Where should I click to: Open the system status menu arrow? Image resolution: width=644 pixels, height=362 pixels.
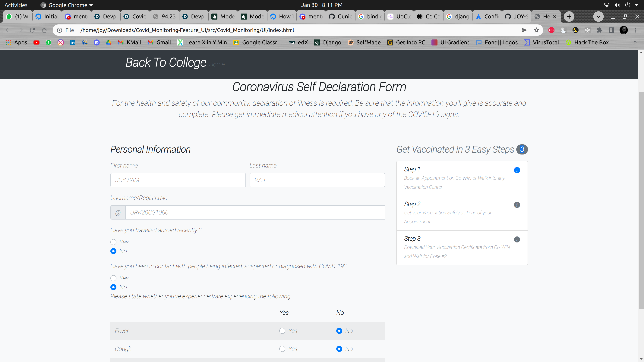[x=636, y=5]
